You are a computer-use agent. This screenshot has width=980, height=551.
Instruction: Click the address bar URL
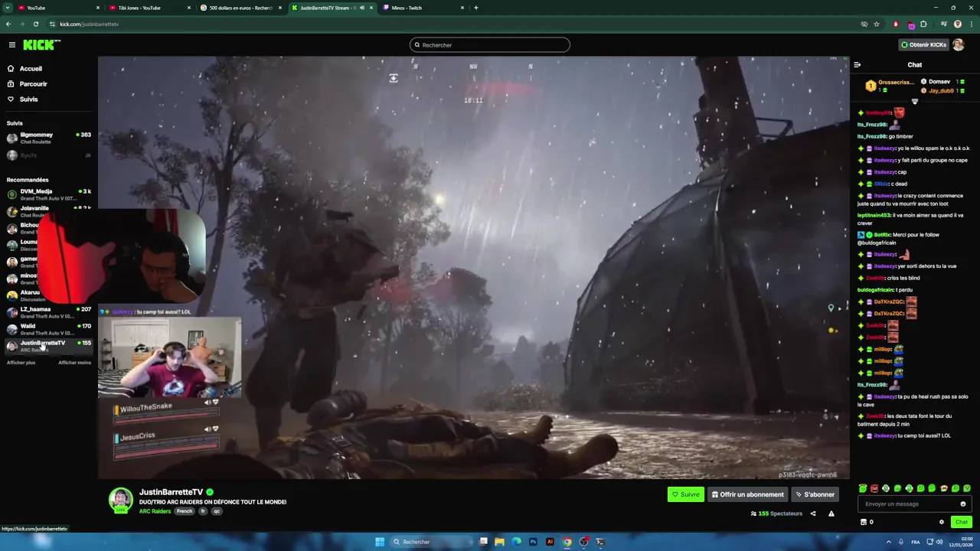(x=89, y=24)
